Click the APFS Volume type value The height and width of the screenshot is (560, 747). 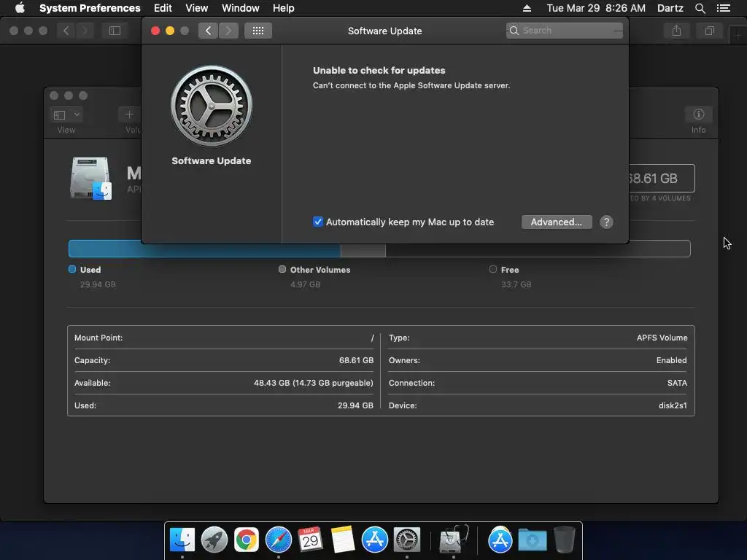pyautogui.click(x=662, y=338)
